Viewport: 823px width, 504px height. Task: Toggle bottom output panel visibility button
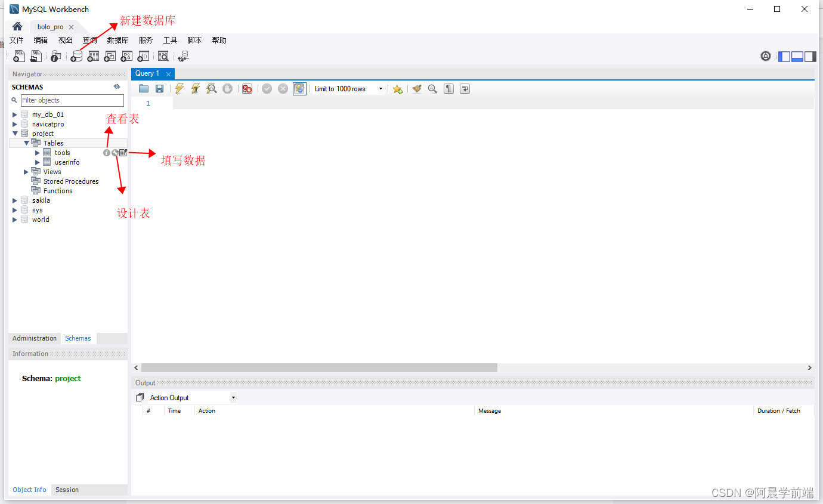(x=797, y=57)
